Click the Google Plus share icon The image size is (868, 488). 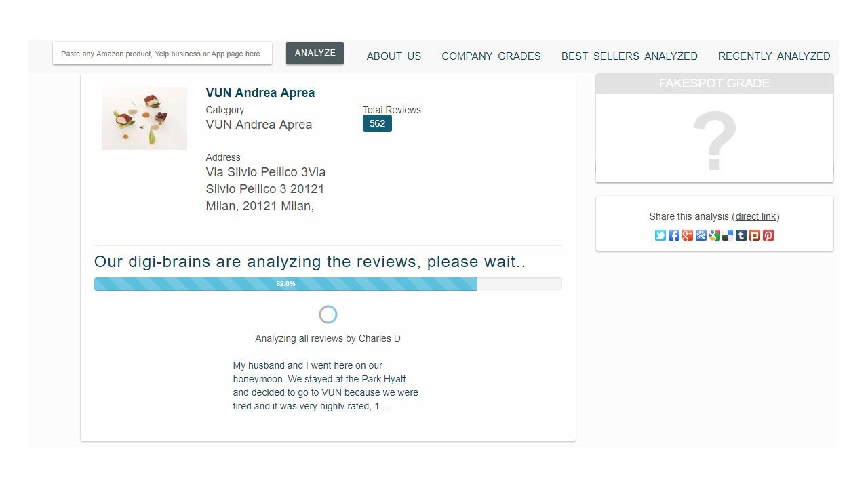(687, 235)
